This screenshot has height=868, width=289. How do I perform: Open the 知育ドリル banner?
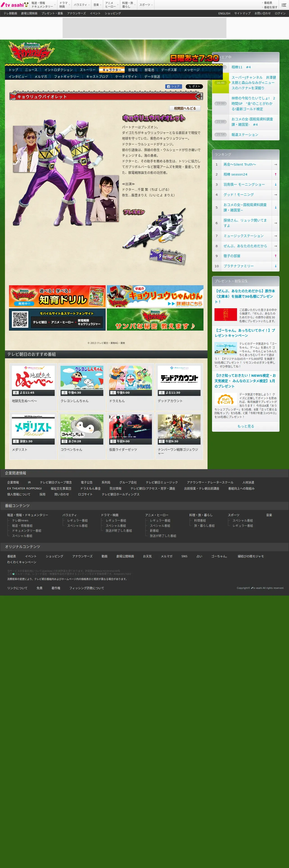[x=57, y=296]
